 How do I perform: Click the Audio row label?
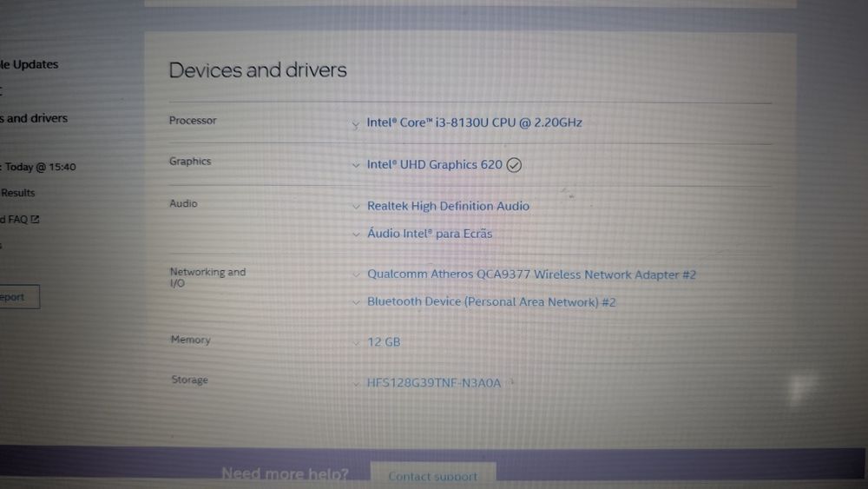tap(183, 203)
